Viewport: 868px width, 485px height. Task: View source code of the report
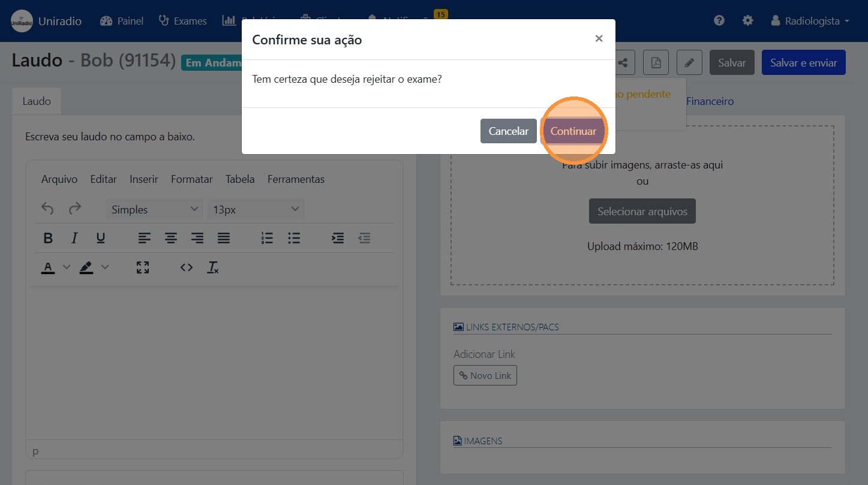coord(187,267)
